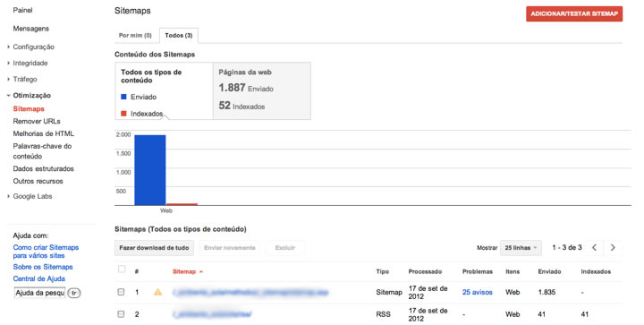Open Como criar Sitemaps help link
Screen dimensions: 644x325
click(x=46, y=252)
